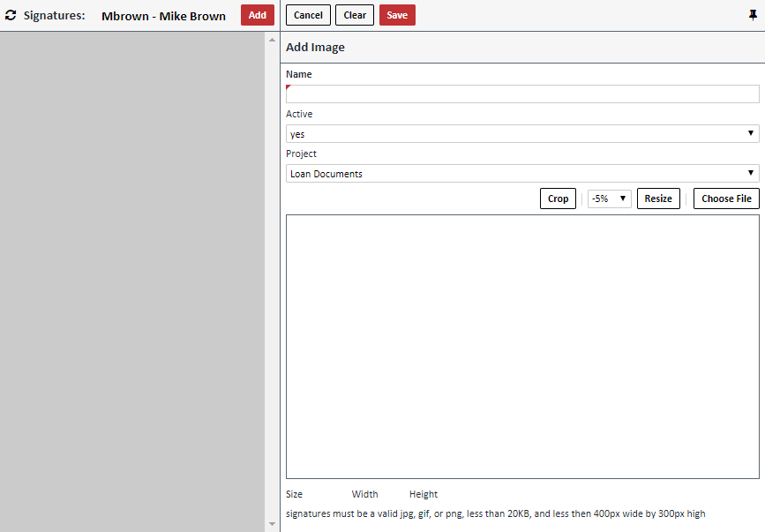This screenshot has height=532, width=765.
Task: Click the Add Image panel header
Action: click(x=315, y=47)
